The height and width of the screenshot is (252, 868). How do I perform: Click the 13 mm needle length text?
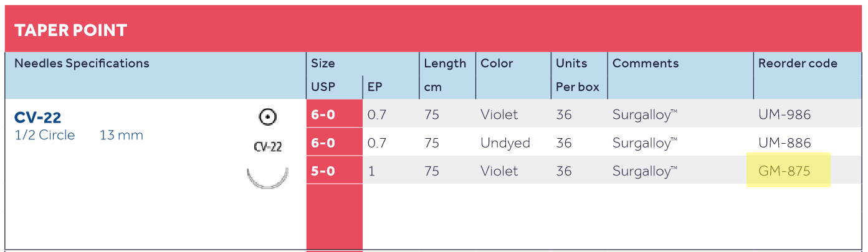(x=121, y=135)
